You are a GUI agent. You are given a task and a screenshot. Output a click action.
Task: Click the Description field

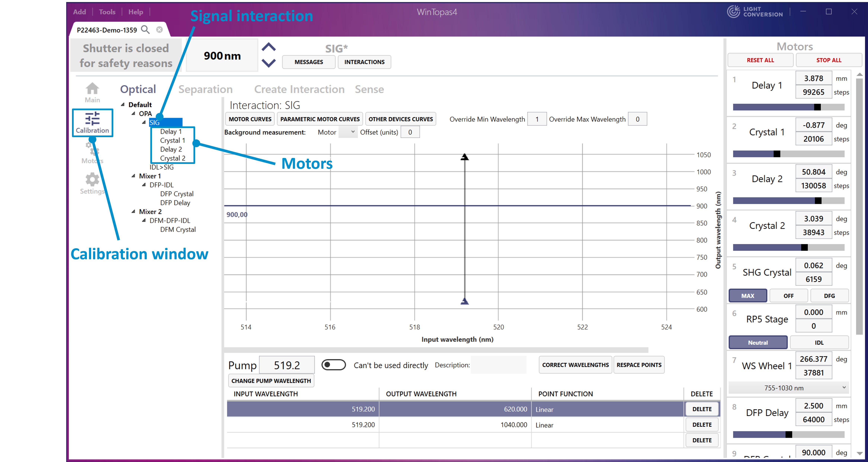click(498, 365)
